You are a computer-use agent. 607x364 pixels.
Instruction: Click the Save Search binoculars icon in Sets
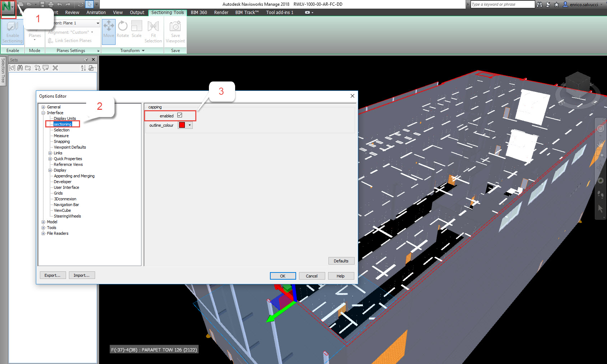click(x=20, y=68)
